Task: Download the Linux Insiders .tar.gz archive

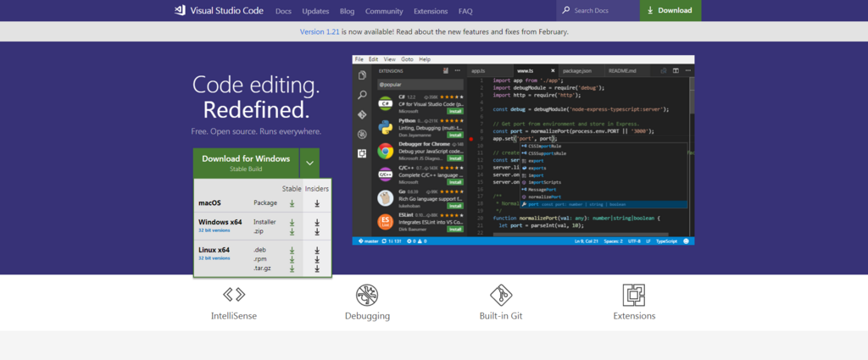Action: (317, 269)
